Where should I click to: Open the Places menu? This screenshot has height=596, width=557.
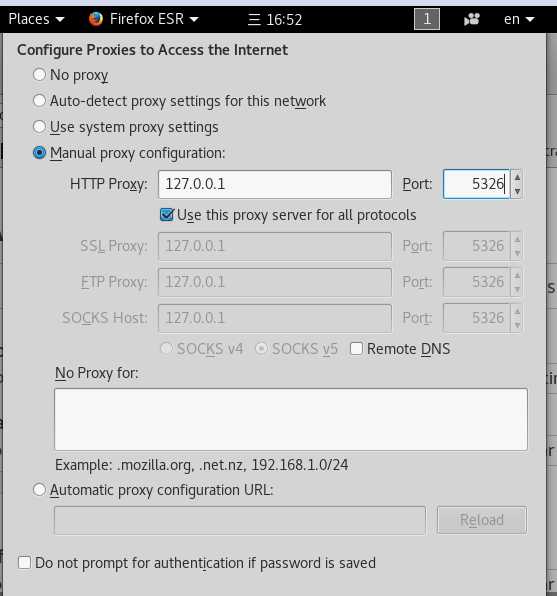[36, 19]
